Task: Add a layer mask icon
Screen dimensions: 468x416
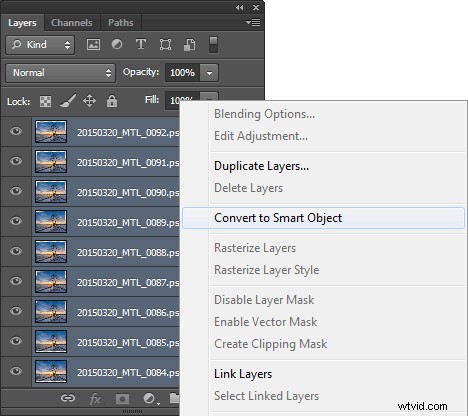Action: [122, 399]
